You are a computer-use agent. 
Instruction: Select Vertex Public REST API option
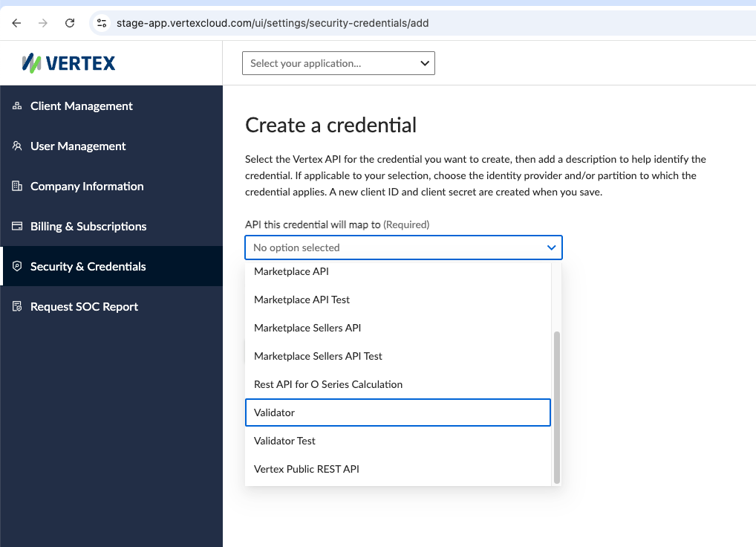pos(398,469)
